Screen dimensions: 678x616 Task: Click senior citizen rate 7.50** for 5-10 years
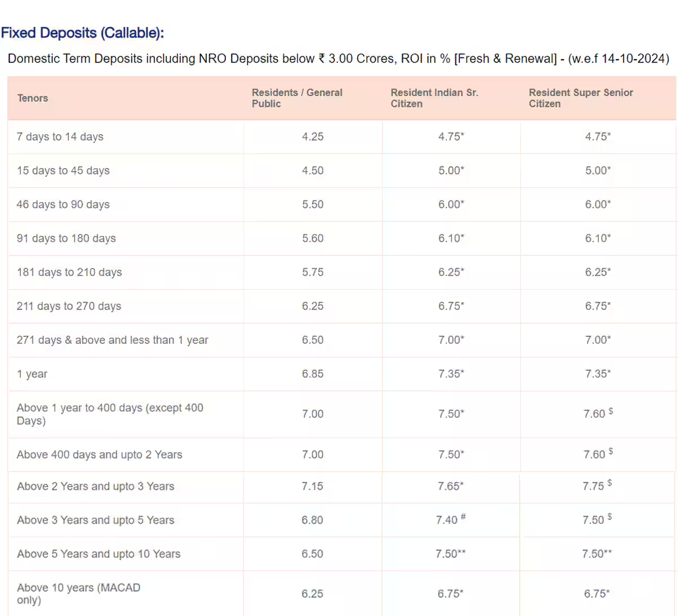451,554
